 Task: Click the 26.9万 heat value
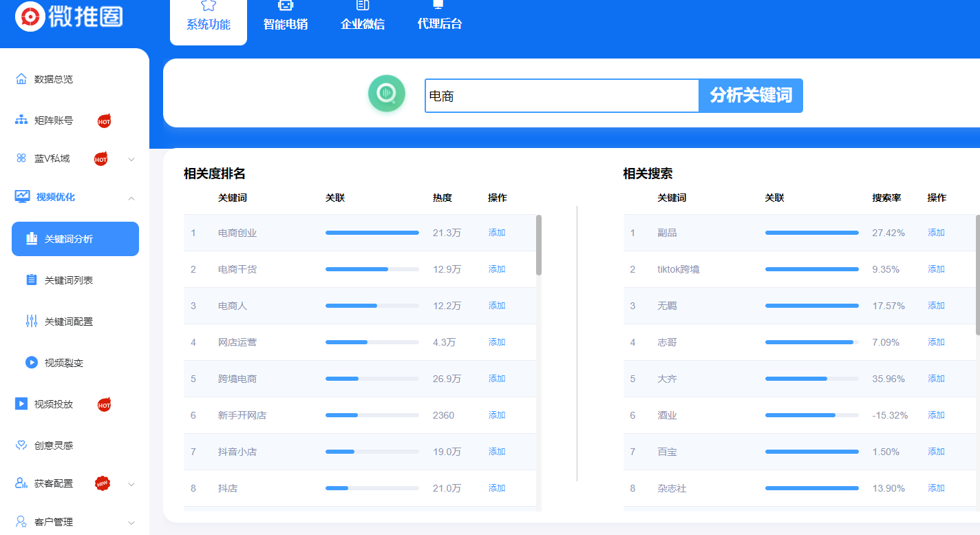coord(447,379)
